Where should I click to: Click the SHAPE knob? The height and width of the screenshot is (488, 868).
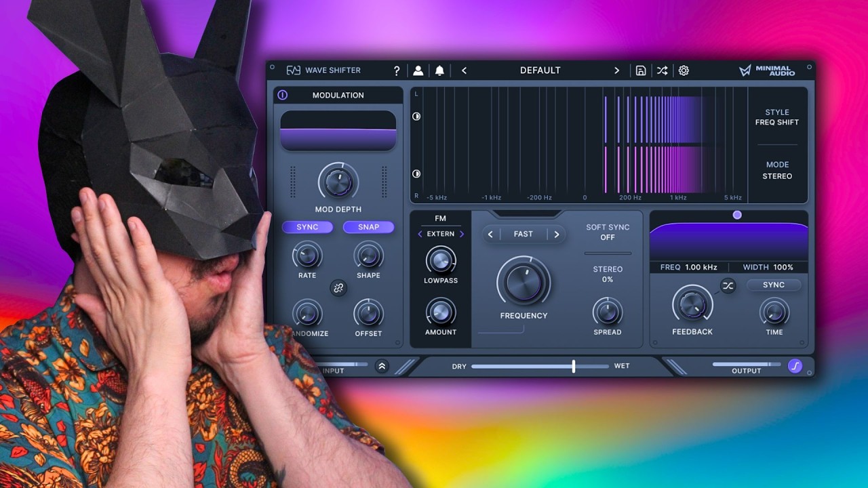[x=368, y=256]
